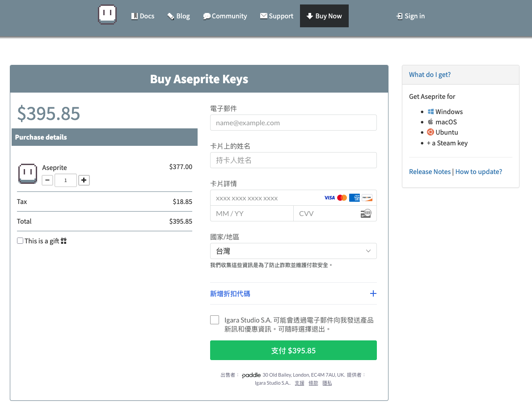Open the How to update? link
Screen dimensions: 532x416
click(478, 171)
